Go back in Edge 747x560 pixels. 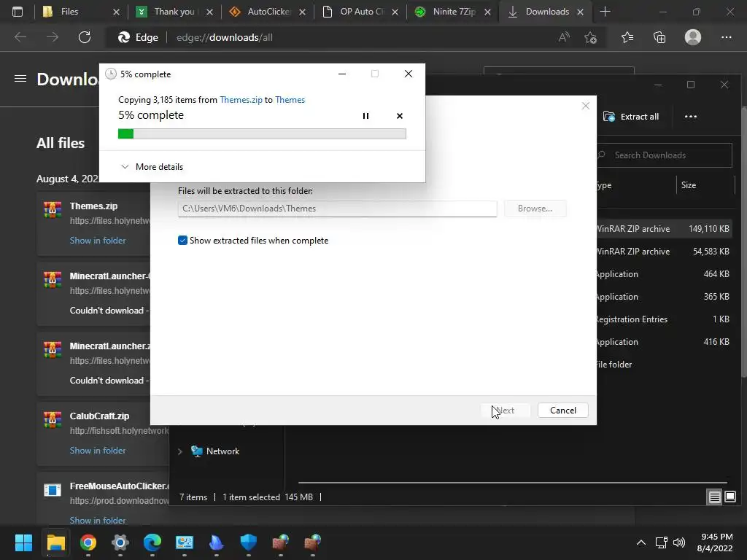click(20, 37)
